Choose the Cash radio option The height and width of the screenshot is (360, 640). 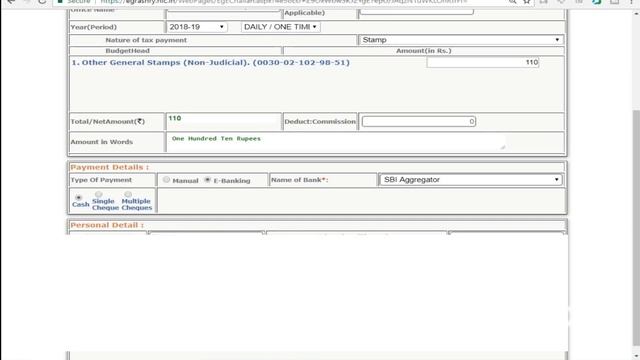point(78,198)
